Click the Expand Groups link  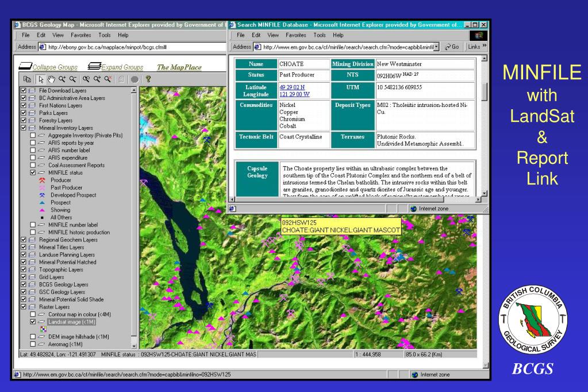click(x=122, y=67)
